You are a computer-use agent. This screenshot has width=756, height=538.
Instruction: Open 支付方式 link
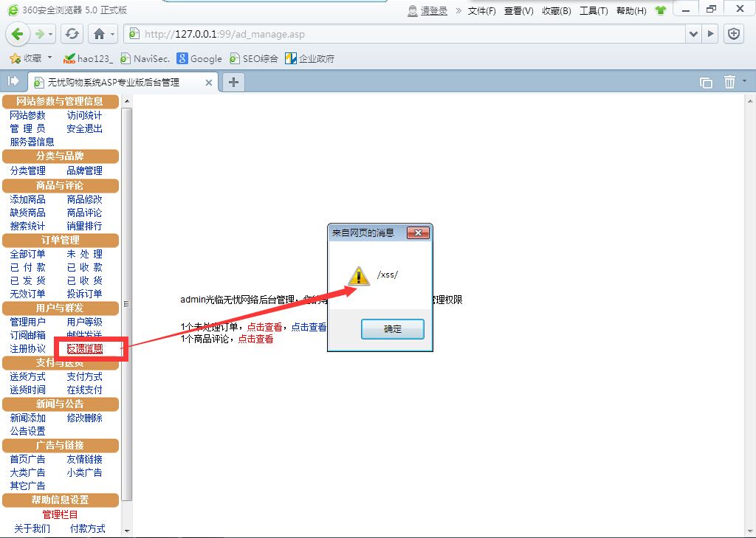click(x=84, y=376)
